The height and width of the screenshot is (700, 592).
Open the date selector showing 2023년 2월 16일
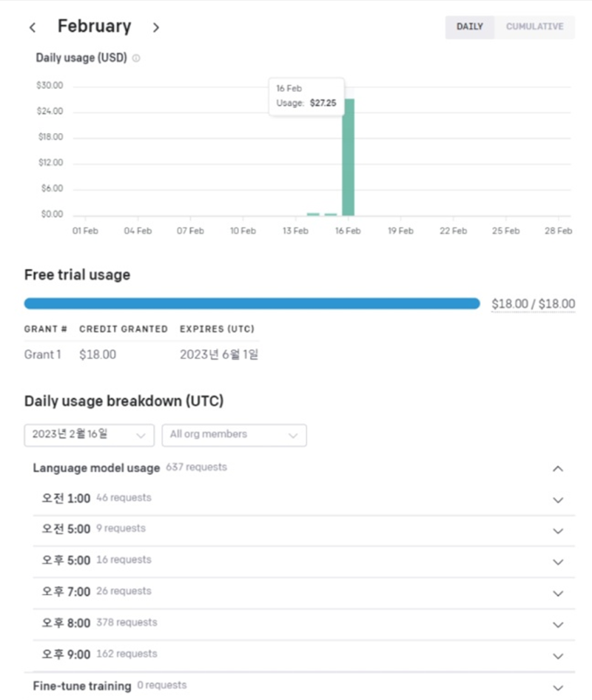point(89,435)
